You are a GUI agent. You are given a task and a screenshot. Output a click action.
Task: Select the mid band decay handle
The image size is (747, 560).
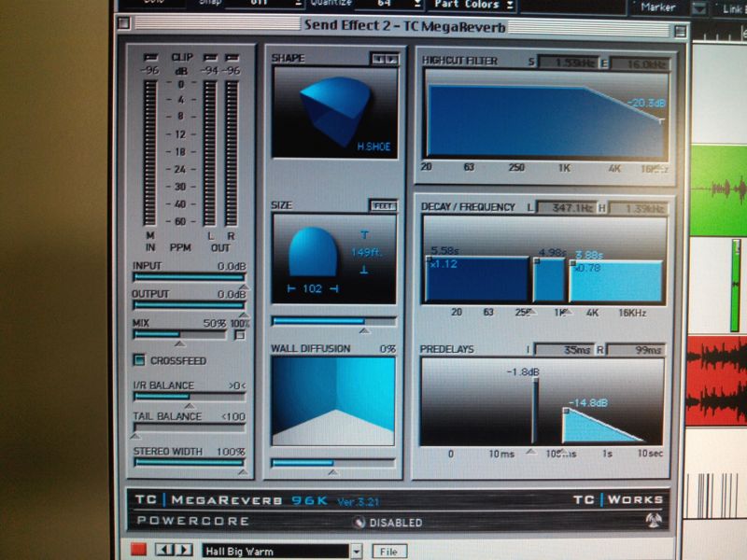(536, 261)
